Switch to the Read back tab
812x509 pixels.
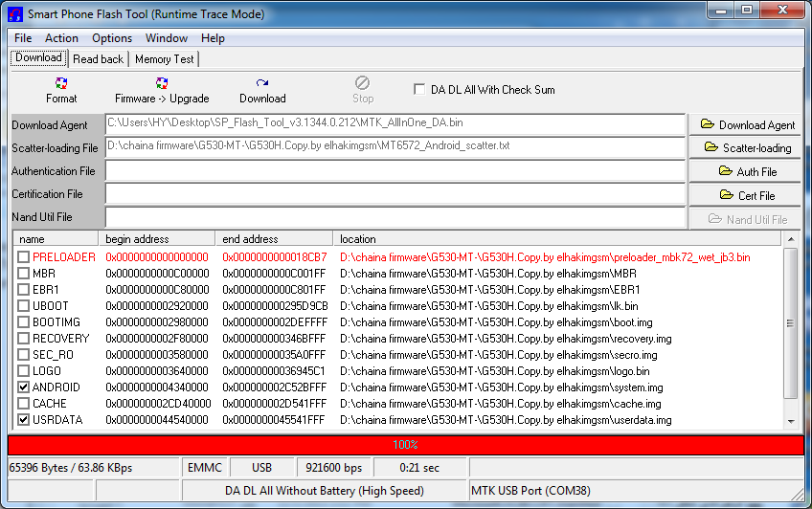pos(99,59)
